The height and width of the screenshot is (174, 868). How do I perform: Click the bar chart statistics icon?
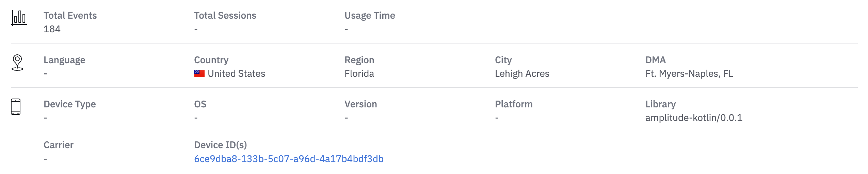point(19,18)
